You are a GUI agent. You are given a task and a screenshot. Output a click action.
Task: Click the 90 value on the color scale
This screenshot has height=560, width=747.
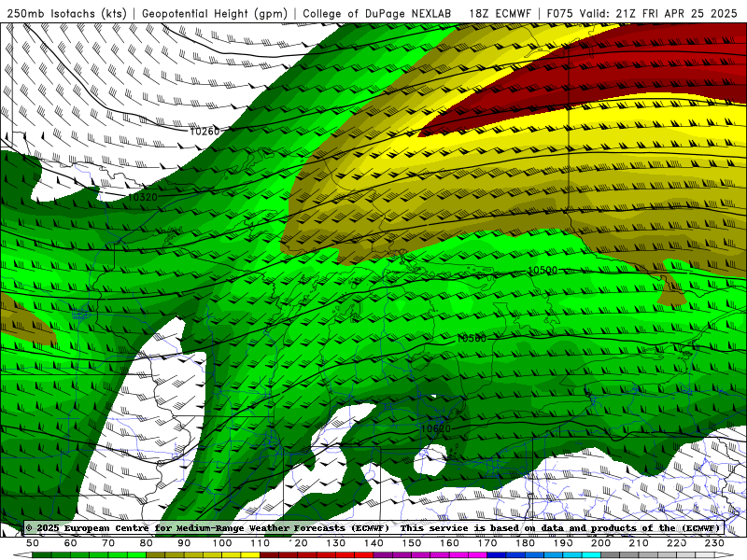click(x=184, y=543)
